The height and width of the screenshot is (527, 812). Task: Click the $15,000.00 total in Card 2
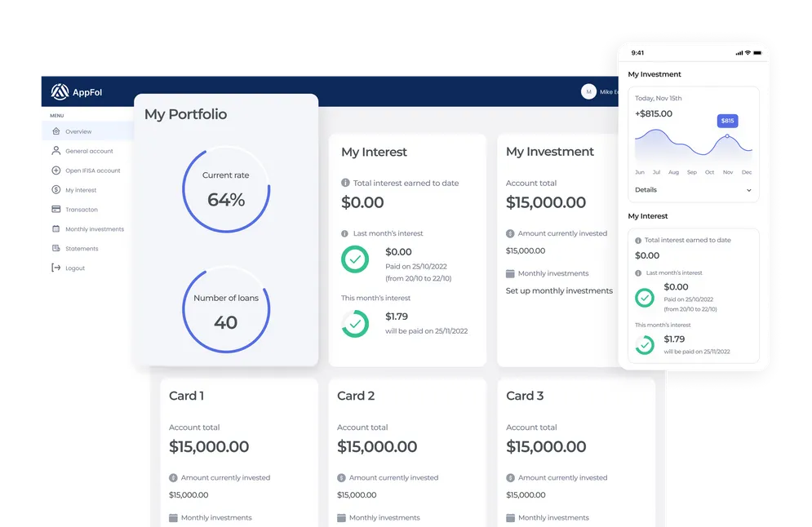click(377, 447)
